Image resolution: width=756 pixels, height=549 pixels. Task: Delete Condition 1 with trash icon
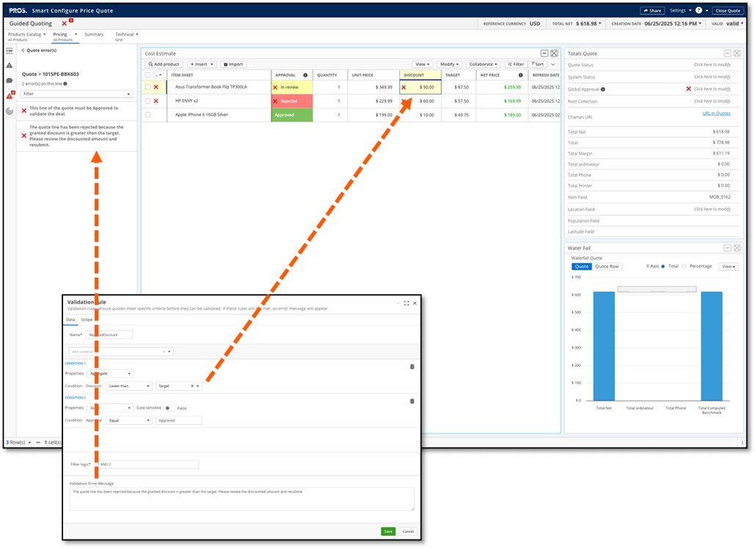(x=411, y=366)
